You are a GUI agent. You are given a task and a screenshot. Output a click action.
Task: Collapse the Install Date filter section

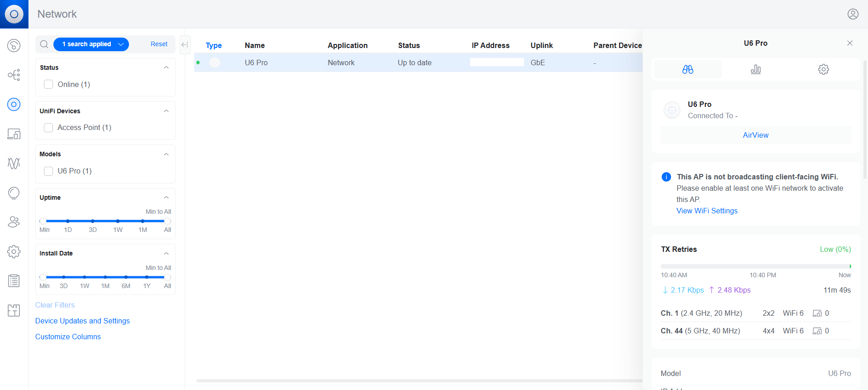166,254
